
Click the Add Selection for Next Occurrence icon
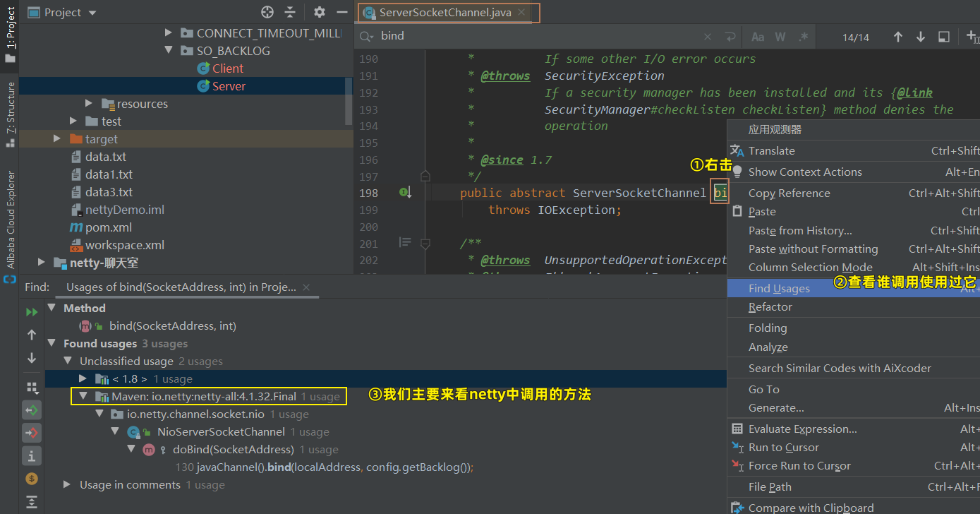click(974, 37)
